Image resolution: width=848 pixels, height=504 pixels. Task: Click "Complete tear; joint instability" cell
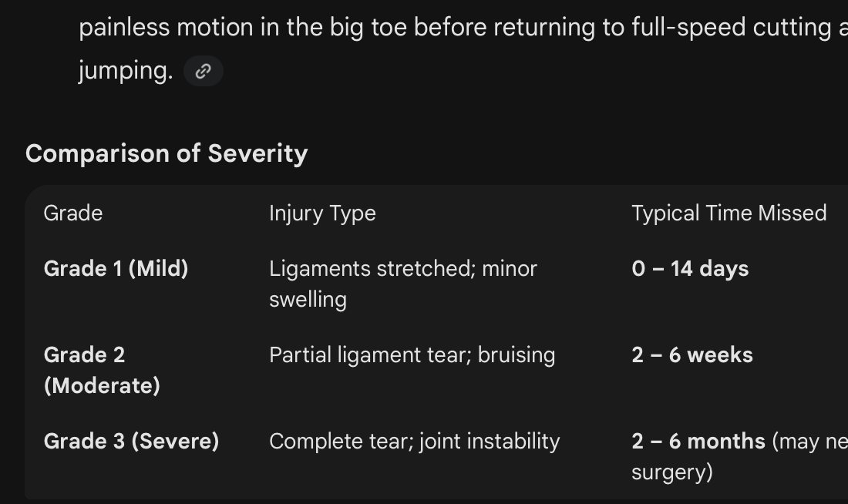pyautogui.click(x=414, y=442)
